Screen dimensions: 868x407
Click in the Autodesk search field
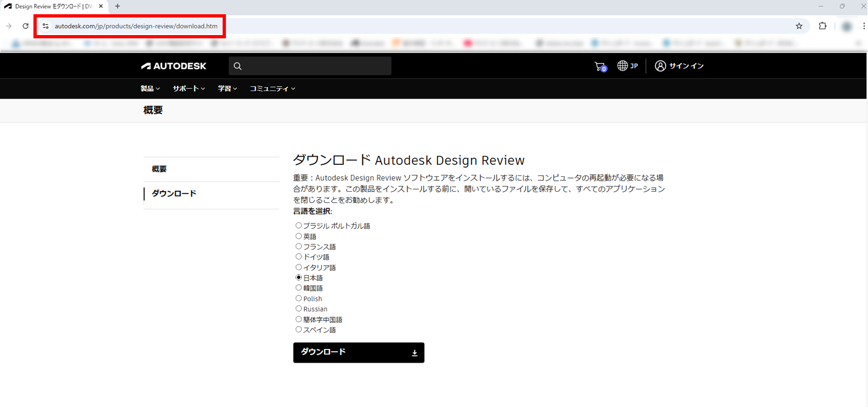[310, 66]
